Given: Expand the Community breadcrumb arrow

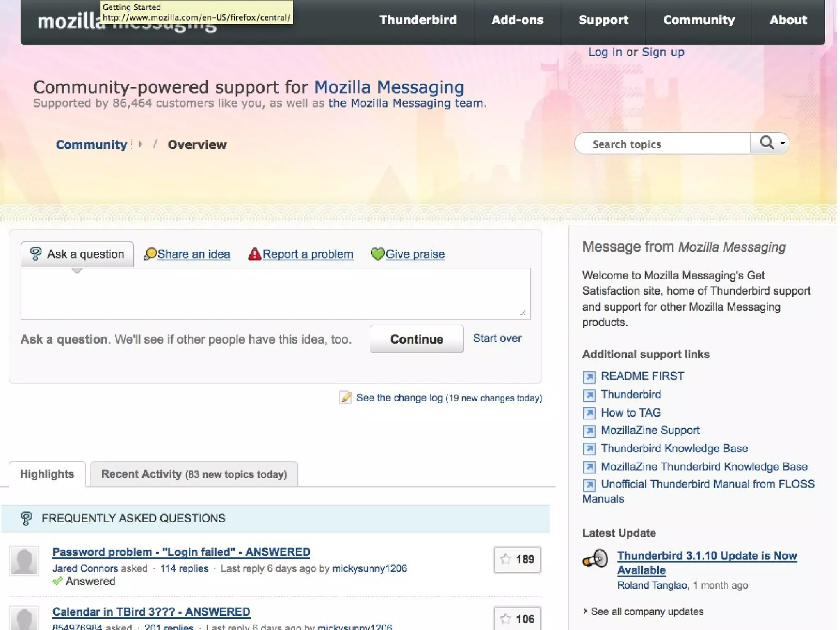Looking at the screenshot, I should point(141,144).
